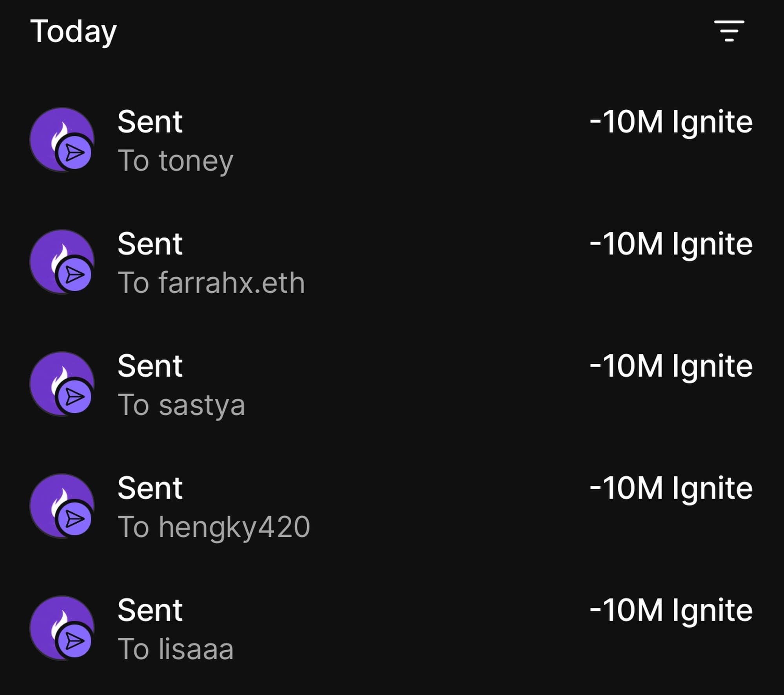The height and width of the screenshot is (695, 784).
Task: Click the -10M Ignite amount on sastya row
Action: click(671, 367)
